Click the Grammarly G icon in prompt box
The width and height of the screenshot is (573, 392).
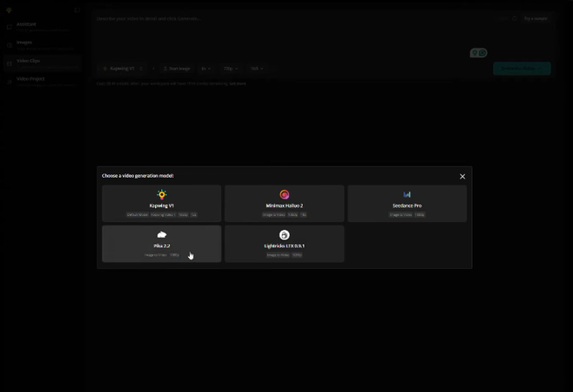pyautogui.click(x=482, y=53)
